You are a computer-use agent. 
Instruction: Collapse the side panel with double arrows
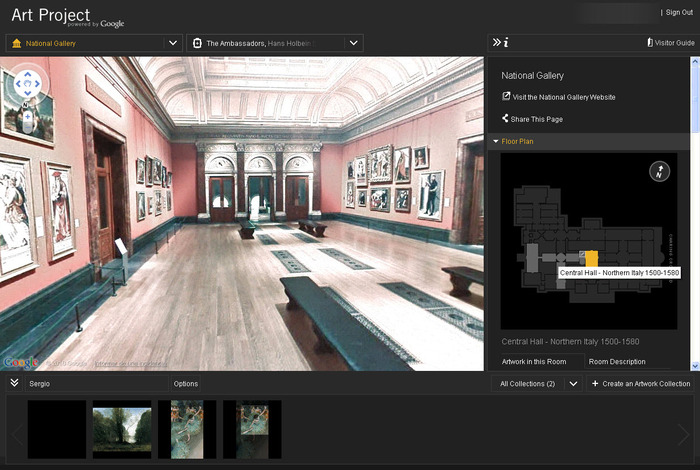click(x=496, y=42)
